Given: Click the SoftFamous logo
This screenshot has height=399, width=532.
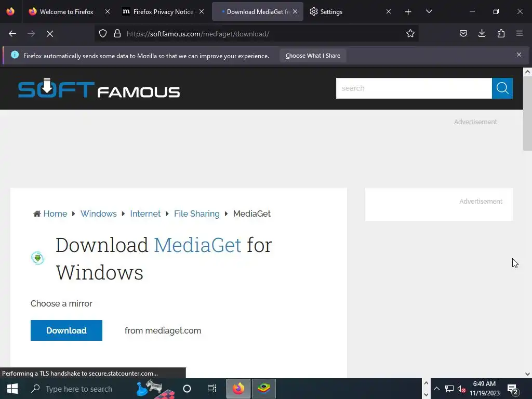Looking at the screenshot, I should tap(99, 88).
